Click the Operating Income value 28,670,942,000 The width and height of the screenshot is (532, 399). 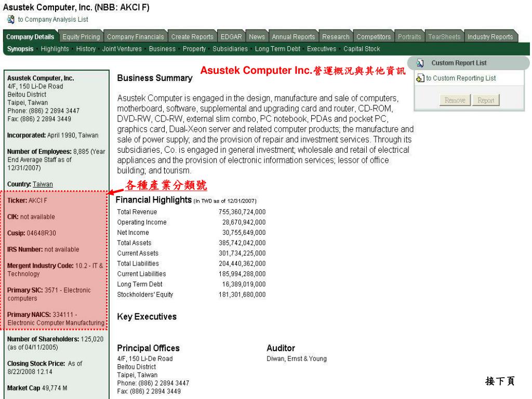[x=244, y=222]
